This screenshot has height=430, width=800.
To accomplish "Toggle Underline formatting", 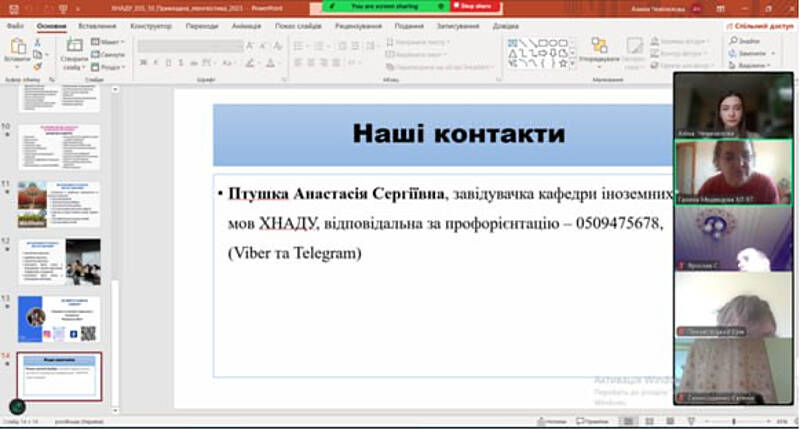I will (168, 63).
